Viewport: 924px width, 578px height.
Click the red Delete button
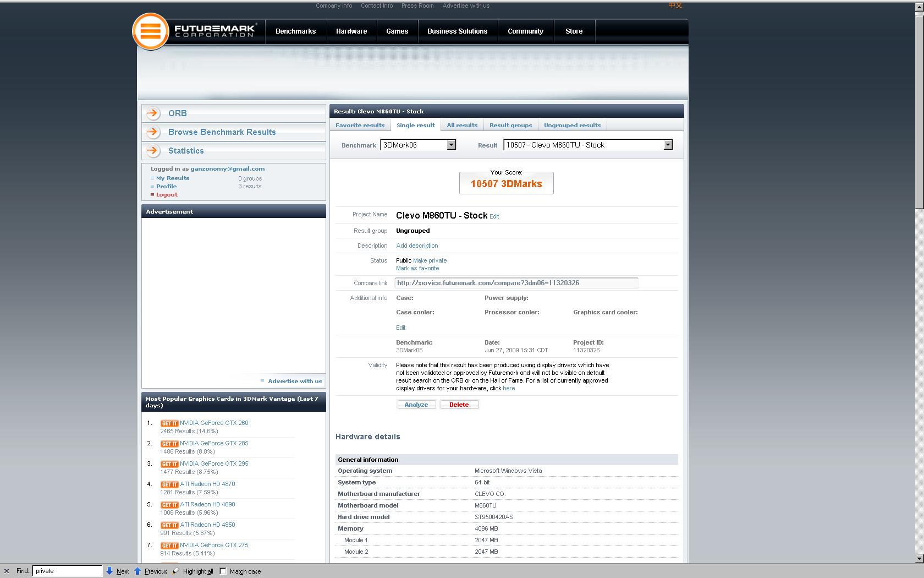click(x=459, y=405)
